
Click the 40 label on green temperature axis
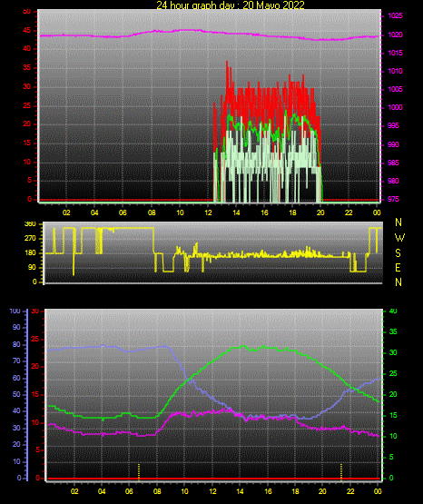[393, 311]
